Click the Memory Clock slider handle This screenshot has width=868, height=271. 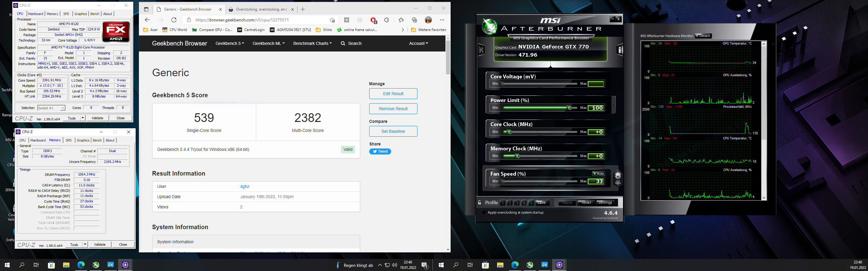click(x=517, y=156)
